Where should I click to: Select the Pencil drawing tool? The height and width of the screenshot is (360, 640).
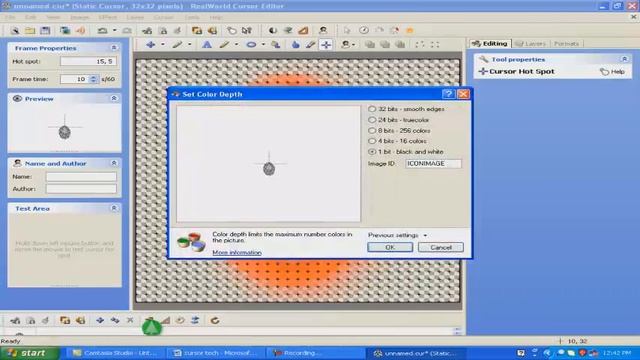pyautogui.click(x=177, y=44)
